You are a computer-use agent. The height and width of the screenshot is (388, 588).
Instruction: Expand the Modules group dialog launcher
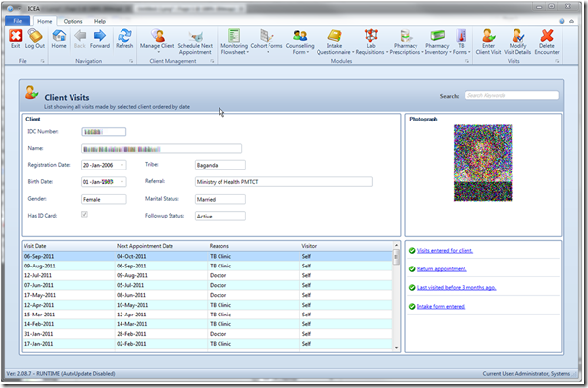(467, 61)
